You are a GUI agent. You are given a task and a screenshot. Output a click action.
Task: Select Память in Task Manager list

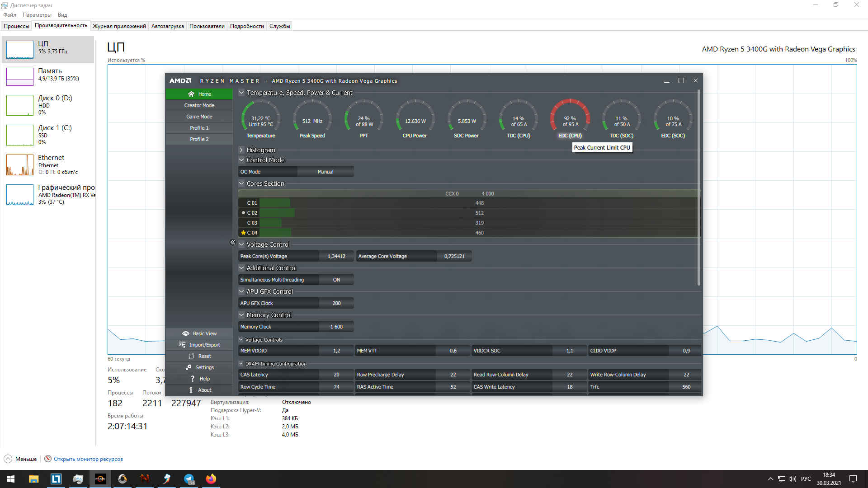click(x=48, y=77)
